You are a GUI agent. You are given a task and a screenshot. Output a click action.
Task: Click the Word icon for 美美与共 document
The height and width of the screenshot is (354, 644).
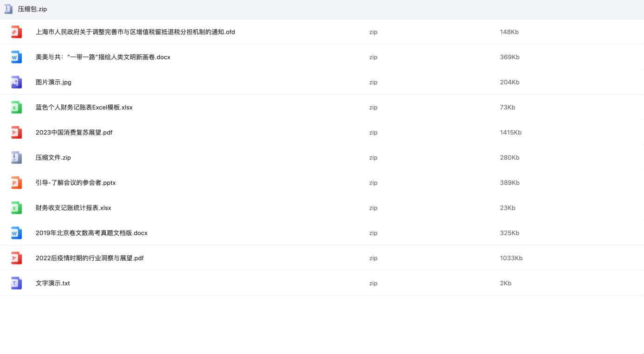16,57
